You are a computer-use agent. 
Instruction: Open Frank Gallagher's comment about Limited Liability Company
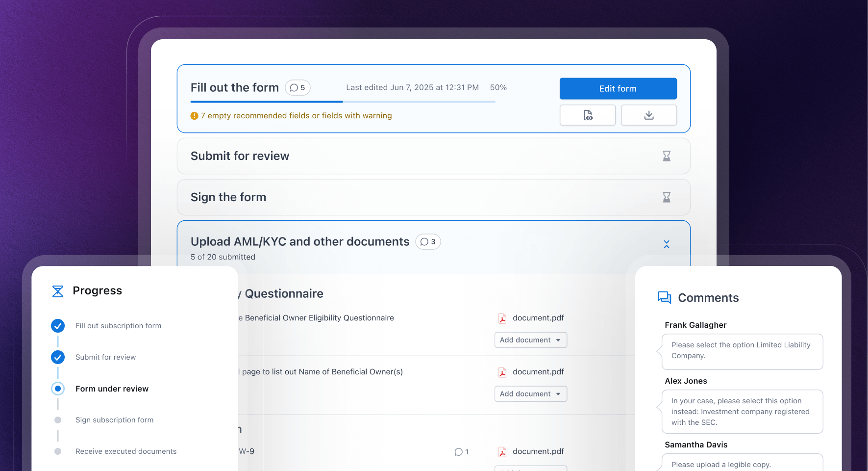pos(742,352)
